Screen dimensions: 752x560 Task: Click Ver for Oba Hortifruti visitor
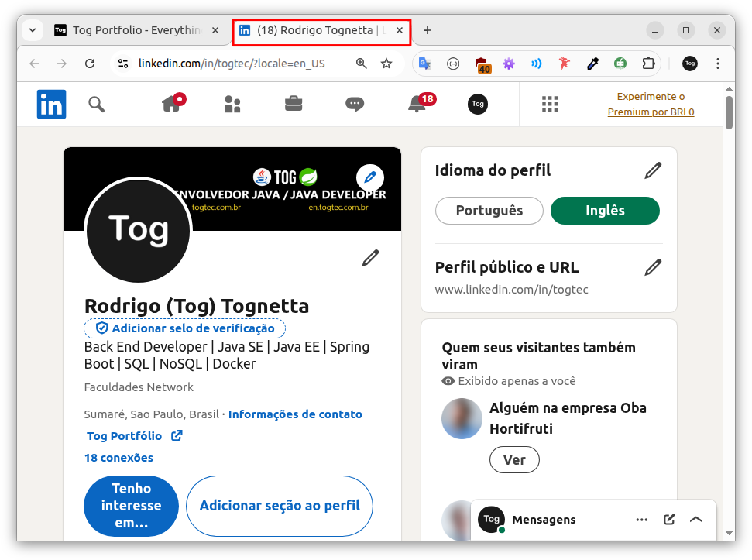point(514,460)
